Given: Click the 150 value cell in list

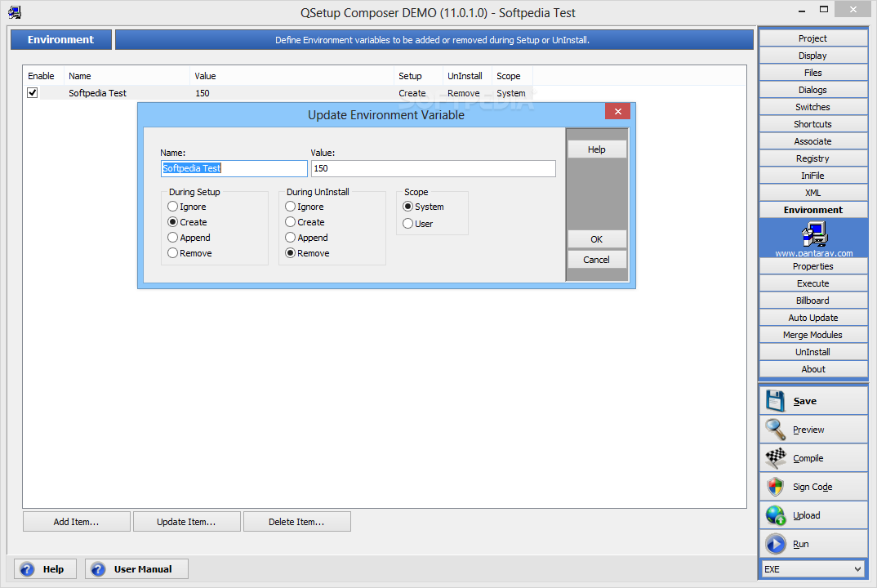Looking at the screenshot, I should click(203, 93).
